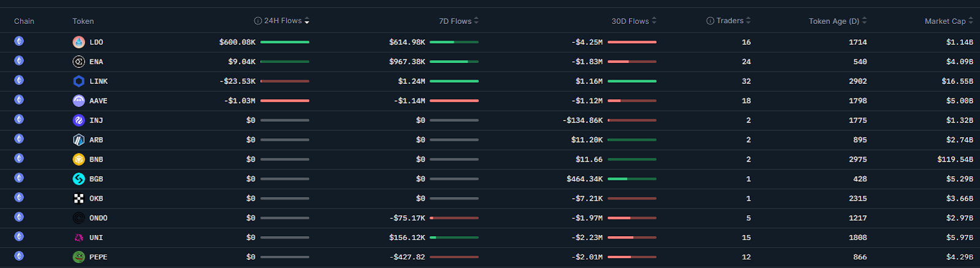Sort by 7D Flows column arrows

point(476,21)
